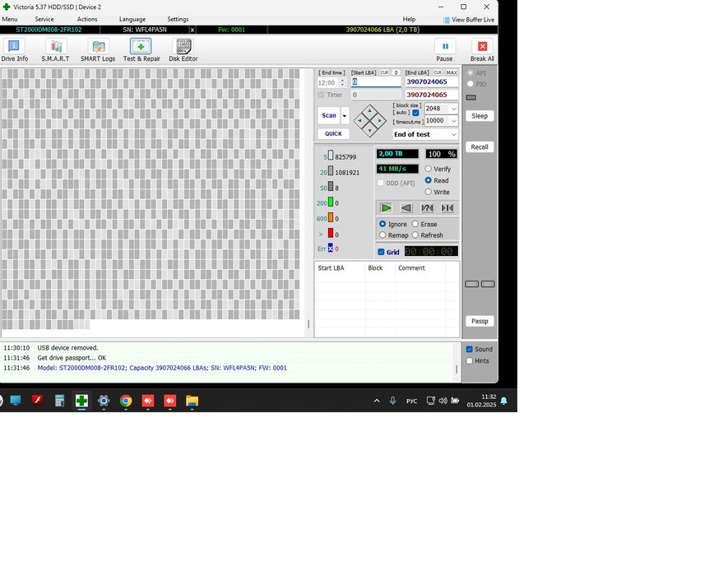Open the timeout 10000 dropdown
Screen dimensions: 728x576
tap(453, 121)
